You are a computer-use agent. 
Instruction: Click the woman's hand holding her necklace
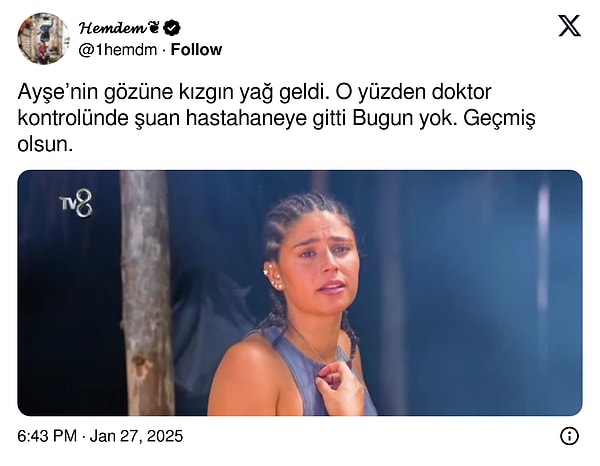339,388
